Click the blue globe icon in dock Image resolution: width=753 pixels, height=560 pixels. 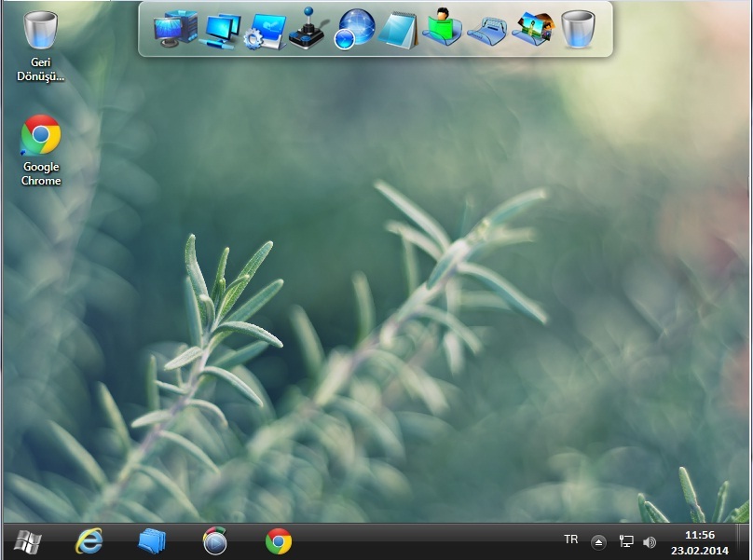pyautogui.click(x=354, y=29)
